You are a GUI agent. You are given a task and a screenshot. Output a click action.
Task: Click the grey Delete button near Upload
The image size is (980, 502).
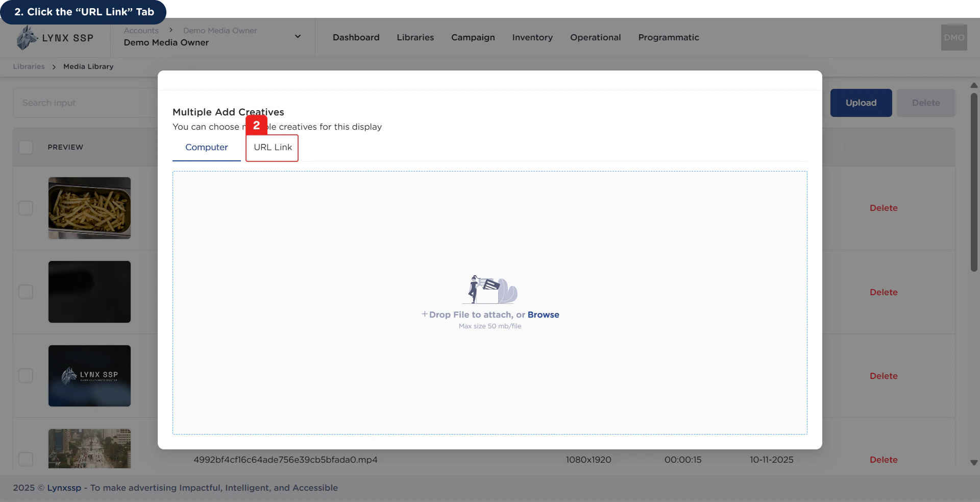pos(925,103)
